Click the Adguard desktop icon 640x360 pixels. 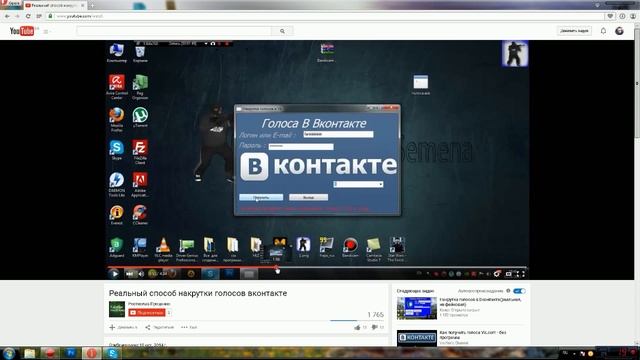click(x=116, y=247)
